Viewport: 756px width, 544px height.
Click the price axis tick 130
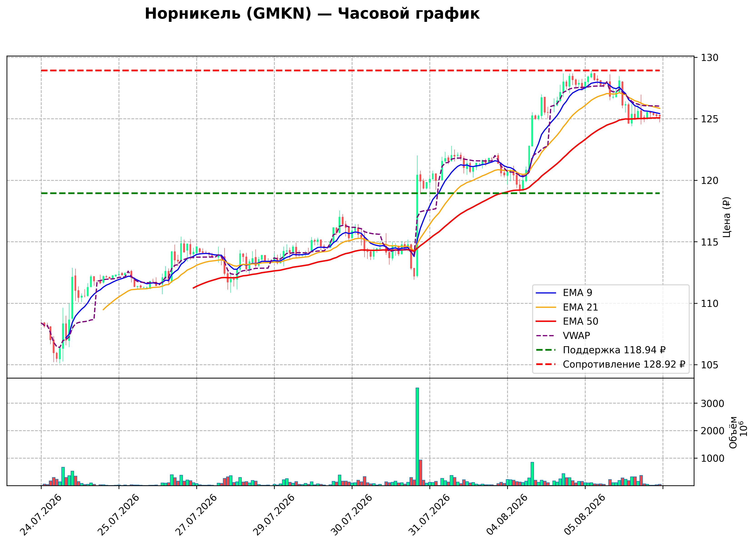[x=710, y=58]
